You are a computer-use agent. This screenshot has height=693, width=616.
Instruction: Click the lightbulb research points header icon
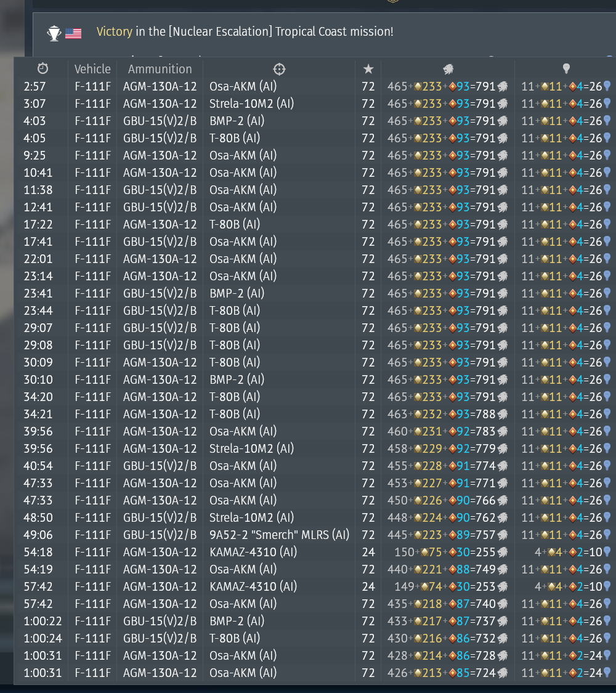566,68
